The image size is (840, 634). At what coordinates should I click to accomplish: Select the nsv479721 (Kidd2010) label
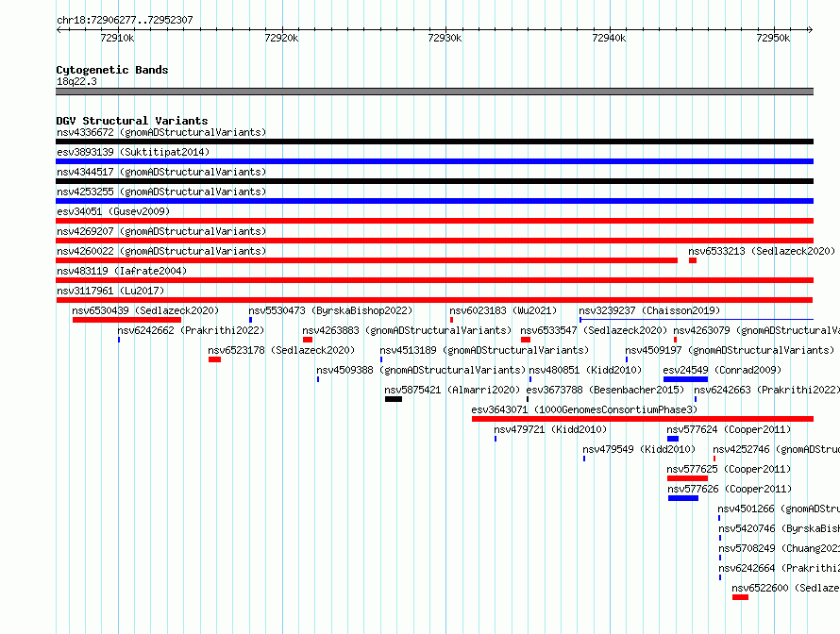550,429
